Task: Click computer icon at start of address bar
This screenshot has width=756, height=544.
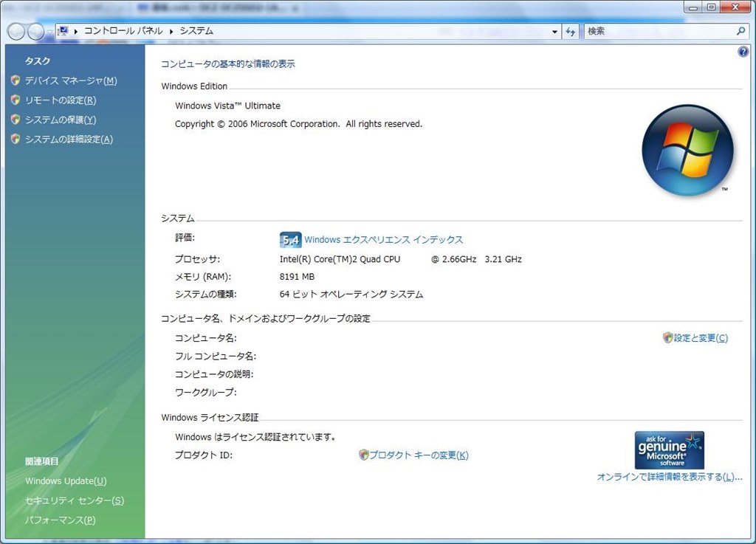Action: click(x=63, y=31)
